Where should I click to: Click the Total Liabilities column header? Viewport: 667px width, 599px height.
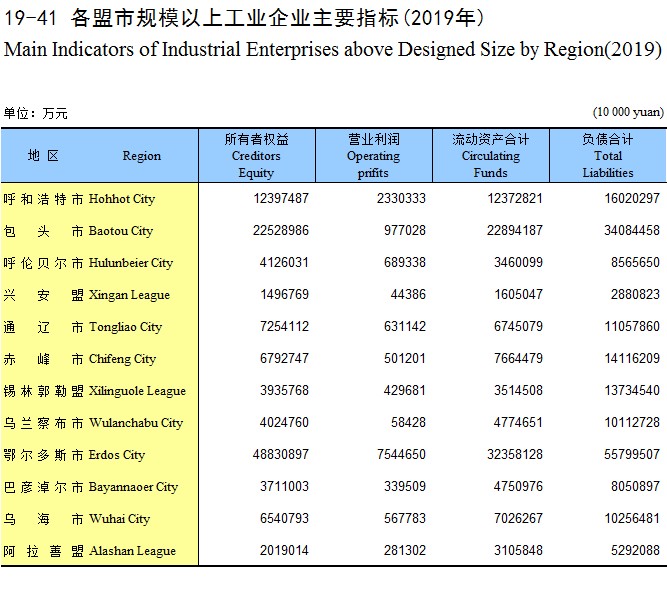pyautogui.click(x=608, y=156)
